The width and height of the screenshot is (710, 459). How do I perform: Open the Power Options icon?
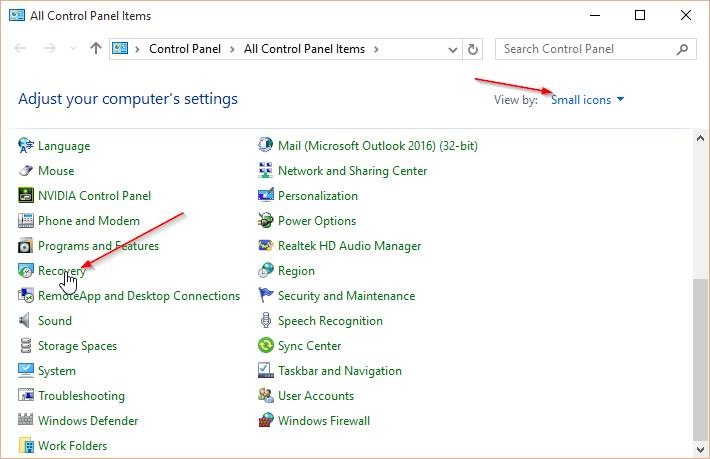coord(265,220)
